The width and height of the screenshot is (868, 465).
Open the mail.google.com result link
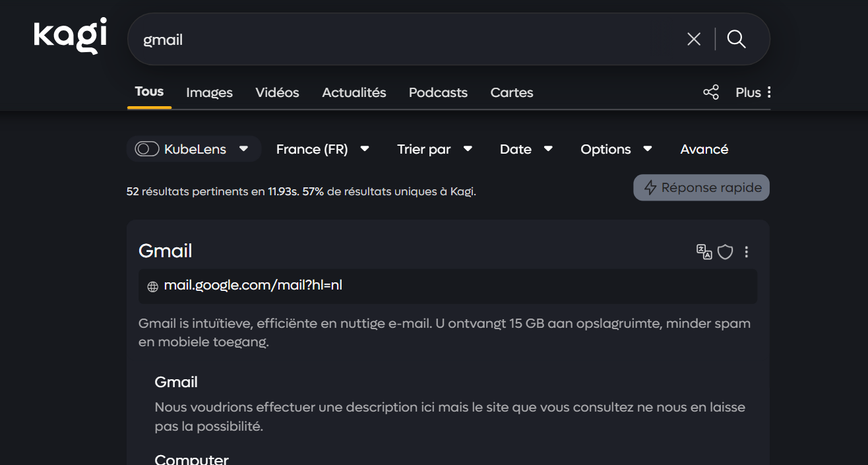[x=253, y=286]
